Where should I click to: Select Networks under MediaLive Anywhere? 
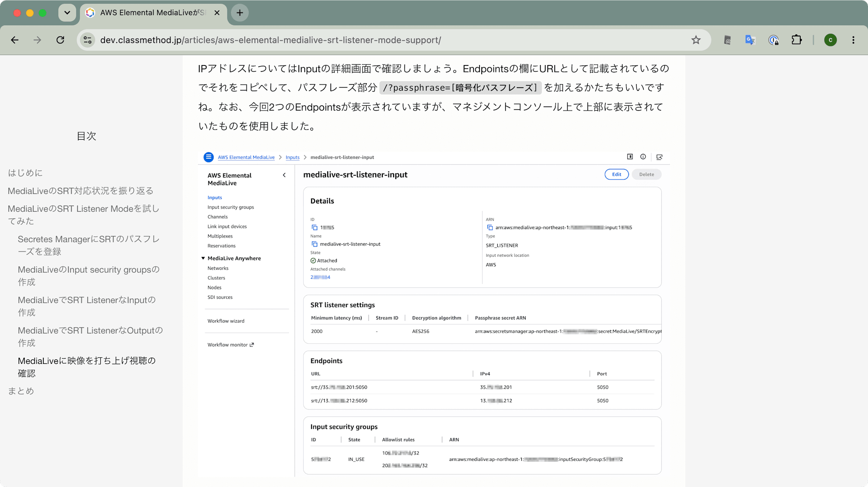click(218, 268)
